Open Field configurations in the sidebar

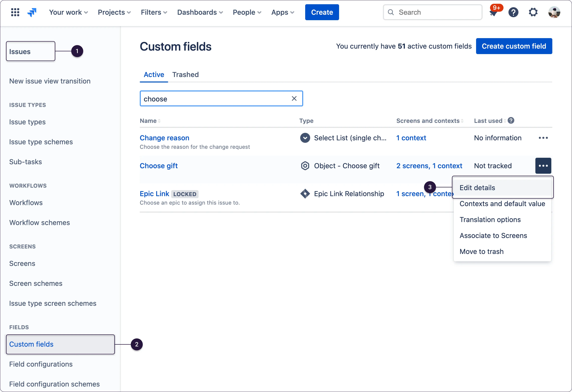tap(41, 364)
